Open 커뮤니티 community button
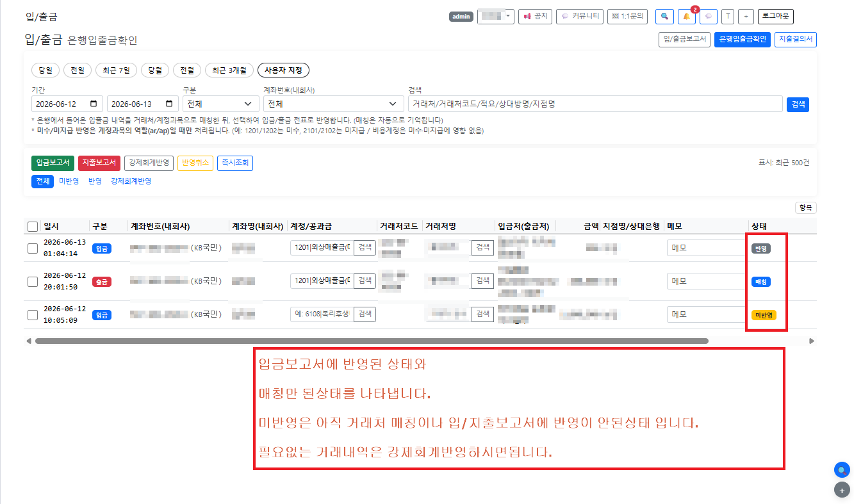Viewport: 854px width, 504px height. tap(580, 17)
